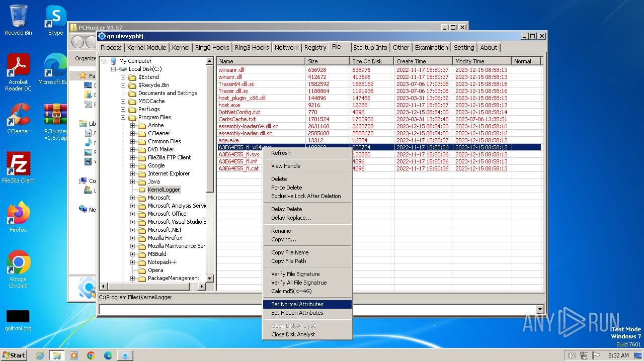Sort file list by Size column
The image size is (644, 362).
(328, 61)
